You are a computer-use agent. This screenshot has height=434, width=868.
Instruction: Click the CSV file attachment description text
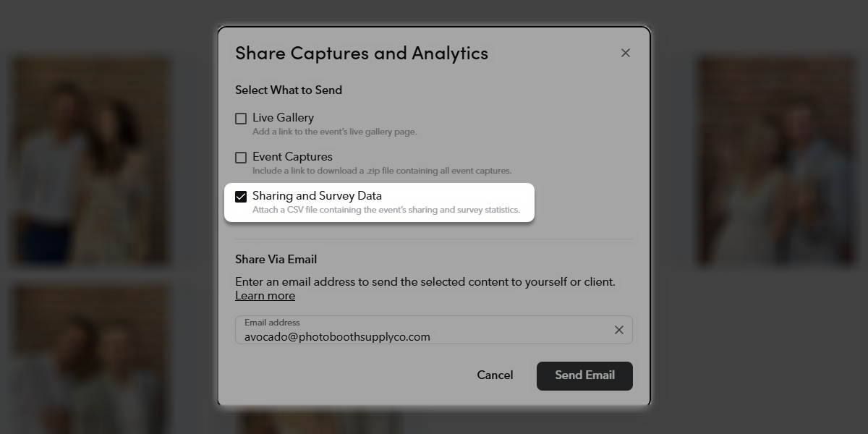pos(386,210)
